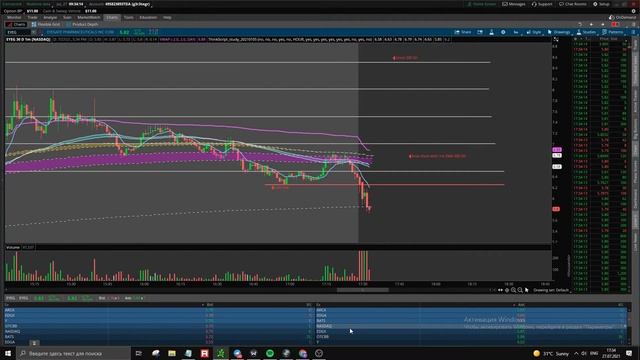Click the chart settings gear icon
Image resolution: width=640 pixels, height=360 pixels.
tap(503, 32)
